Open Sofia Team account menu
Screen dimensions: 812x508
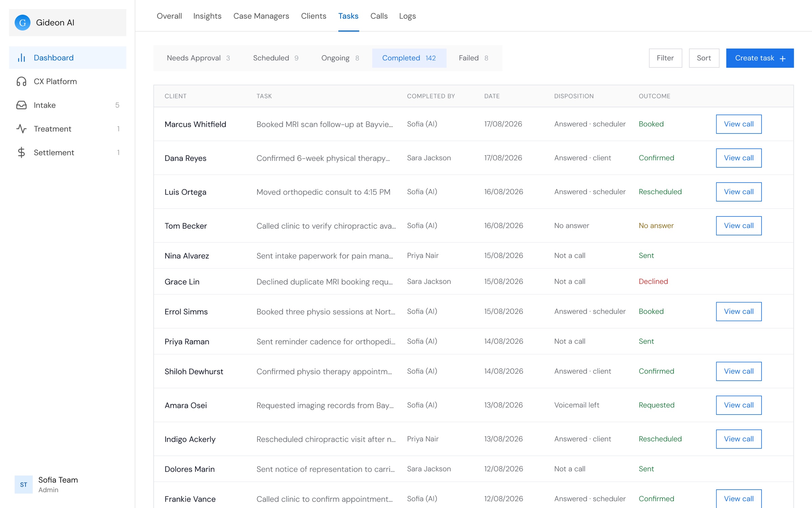[x=68, y=484]
